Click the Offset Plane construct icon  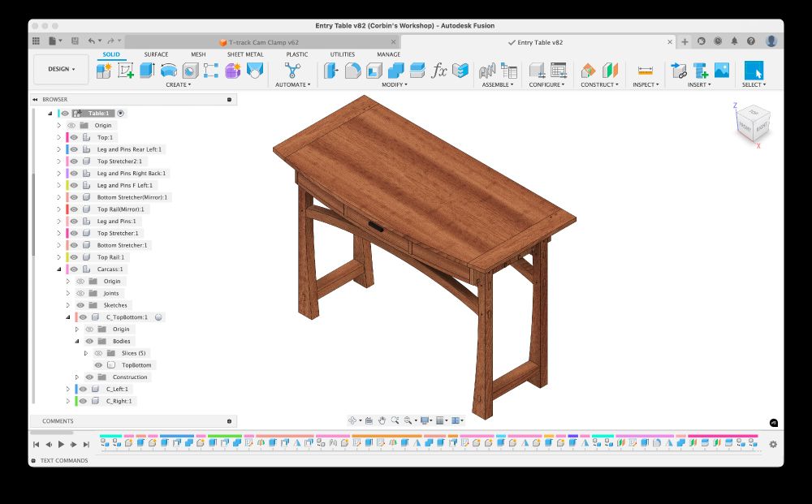coord(588,71)
